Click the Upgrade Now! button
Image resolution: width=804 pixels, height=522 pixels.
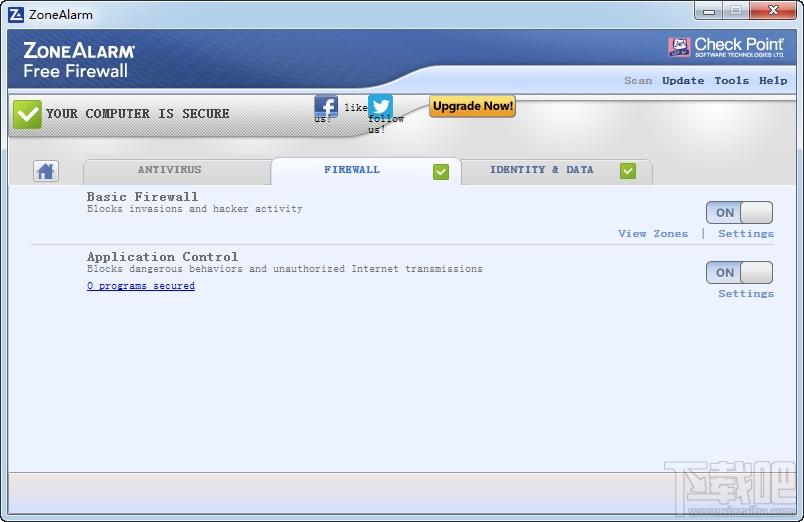[x=472, y=106]
